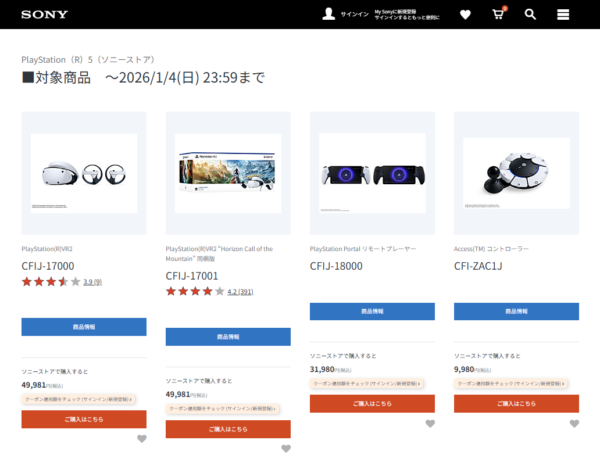Open the PlayStation Portal product image
600x458 pixels.
[372, 173]
